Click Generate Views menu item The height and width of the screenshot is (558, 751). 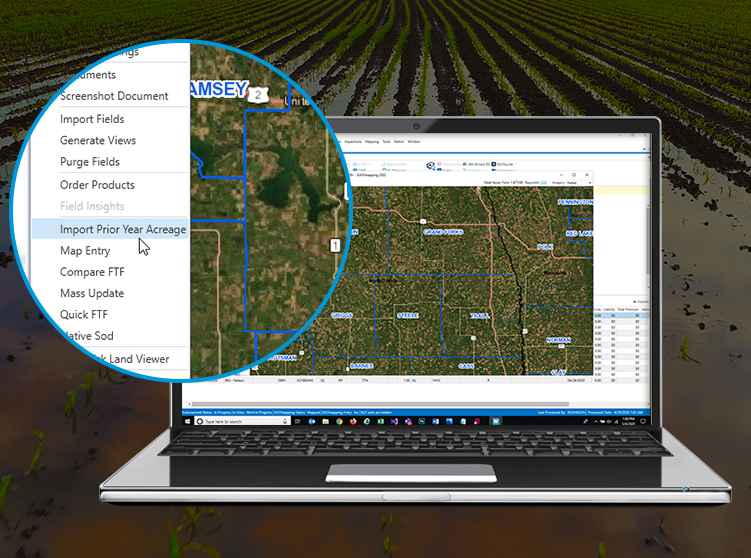click(x=98, y=141)
